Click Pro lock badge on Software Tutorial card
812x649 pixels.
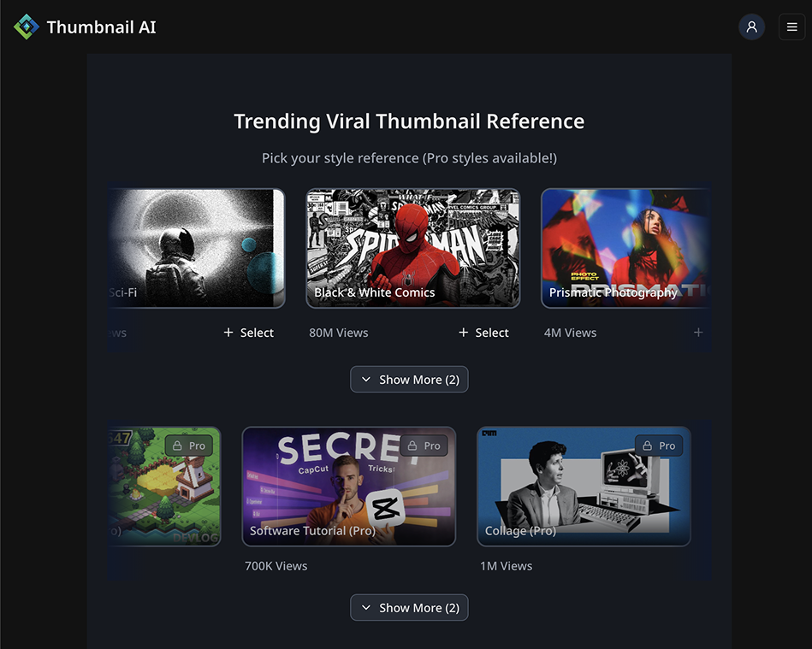(x=424, y=445)
